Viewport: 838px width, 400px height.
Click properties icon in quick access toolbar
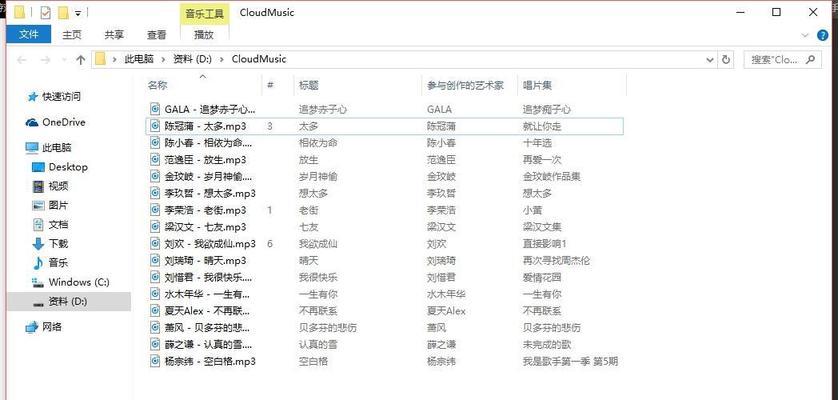pos(45,12)
